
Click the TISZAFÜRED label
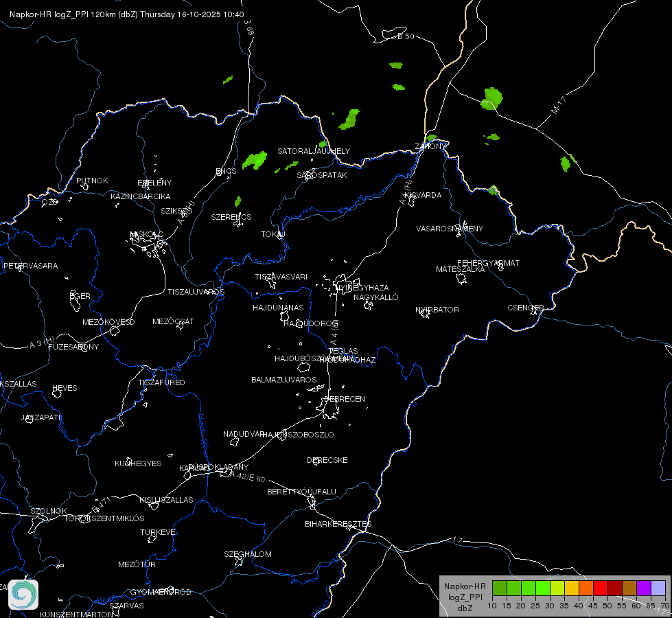pyautogui.click(x=161, y=382)
